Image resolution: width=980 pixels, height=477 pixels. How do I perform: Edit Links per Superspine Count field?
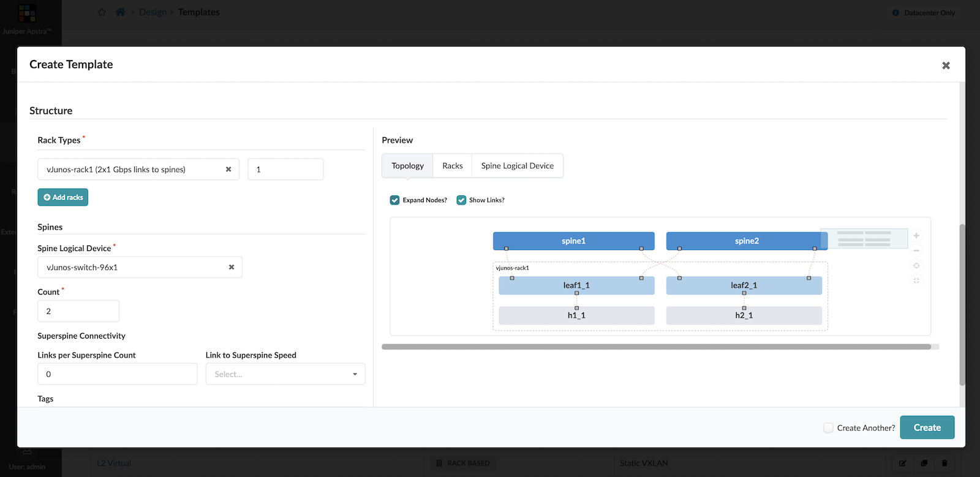118,374
